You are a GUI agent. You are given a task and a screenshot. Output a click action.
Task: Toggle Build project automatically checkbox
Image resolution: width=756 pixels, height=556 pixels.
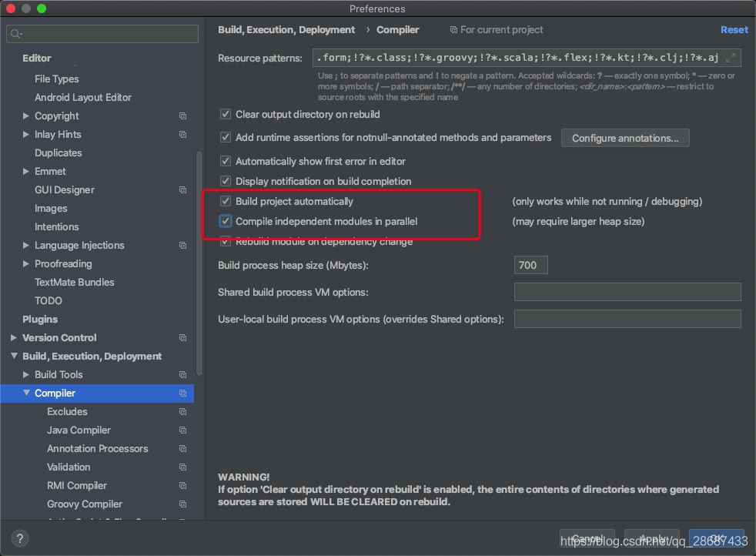pyautogui.click(x=226, y=201)
